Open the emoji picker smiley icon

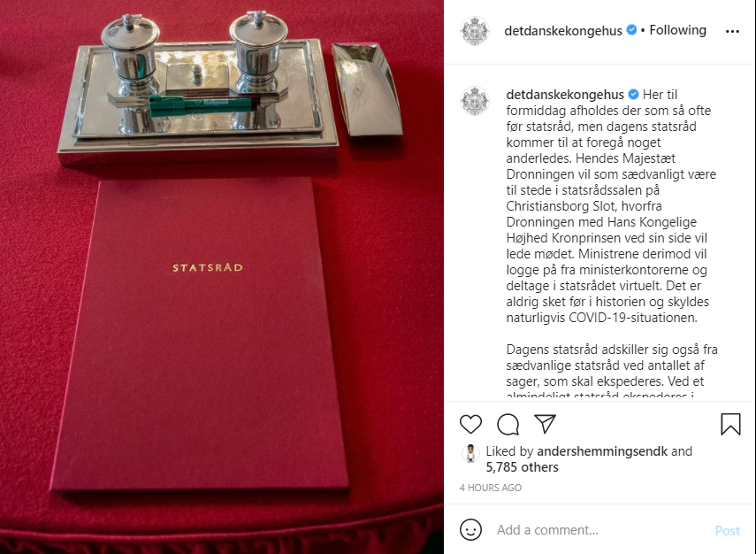(470, 530)
